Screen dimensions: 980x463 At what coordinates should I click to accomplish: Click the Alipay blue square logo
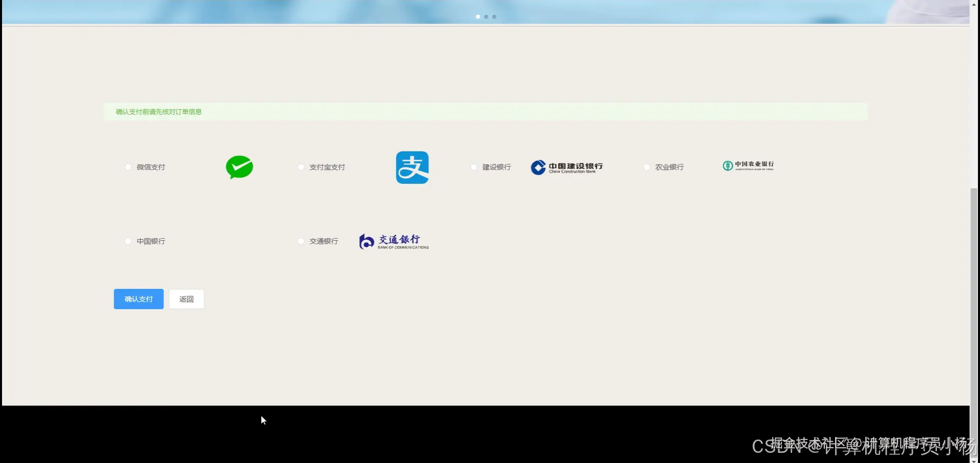[412, 167]
